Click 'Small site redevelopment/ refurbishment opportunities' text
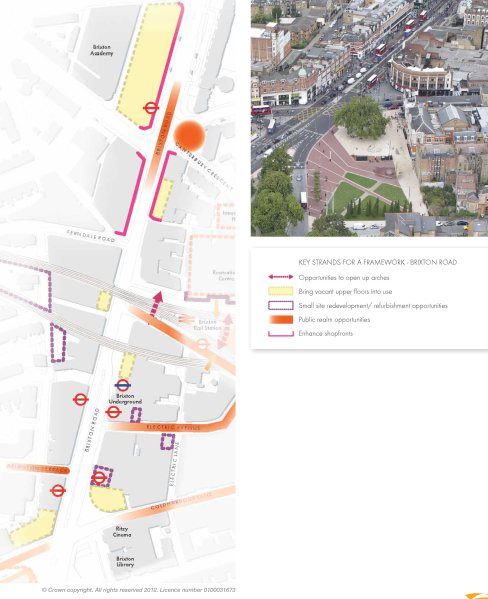 pos(373,306)
